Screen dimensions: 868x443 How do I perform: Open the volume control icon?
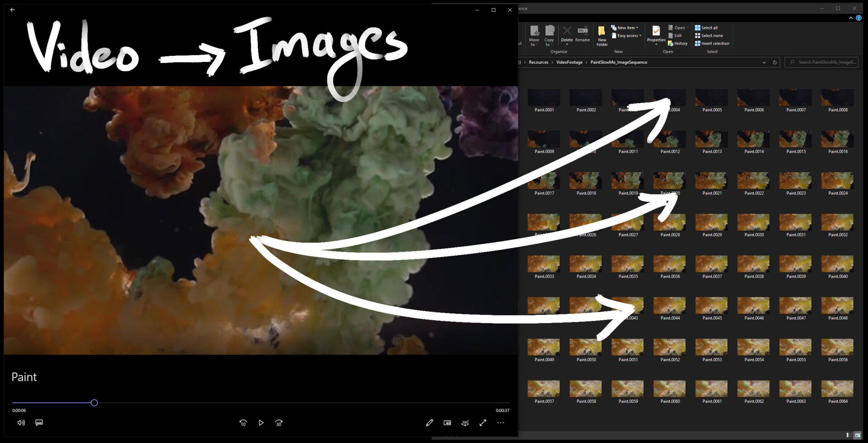pyautogui.click(x=21, y=422)
